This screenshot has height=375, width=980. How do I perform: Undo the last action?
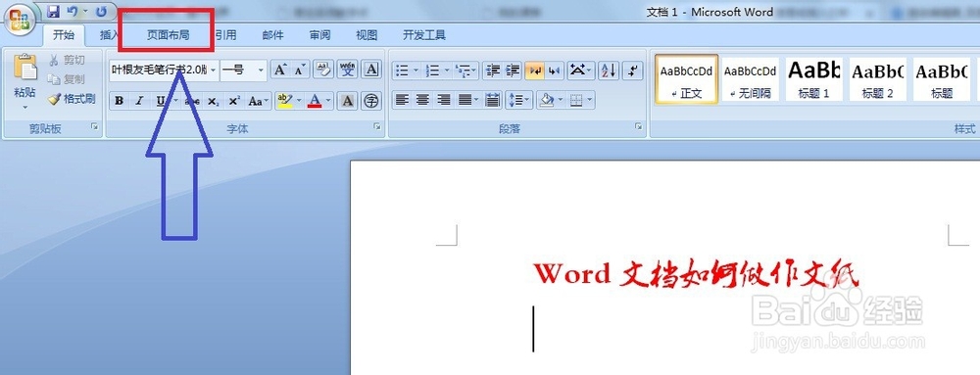click(x=73, y=11)
